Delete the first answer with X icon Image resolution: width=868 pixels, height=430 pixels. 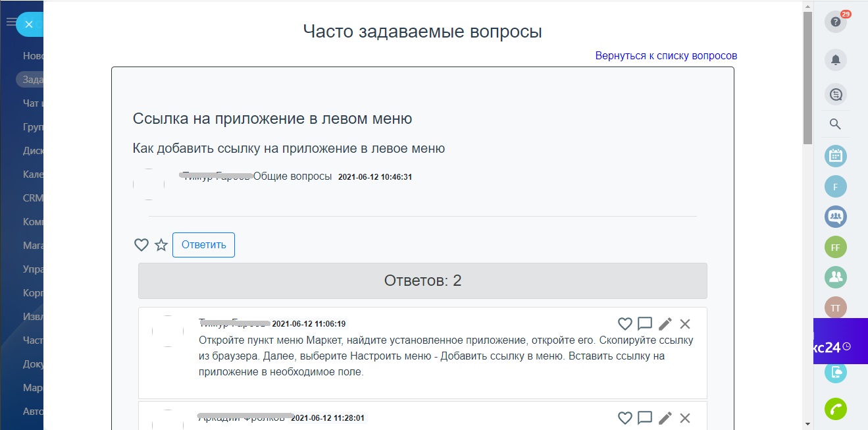(x=685, y=323)
